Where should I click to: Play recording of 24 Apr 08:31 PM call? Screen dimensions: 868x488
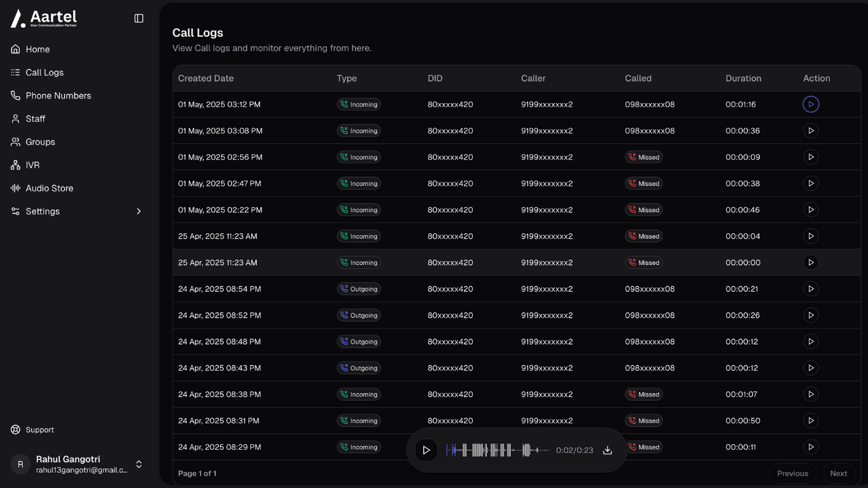(x=811, y=421)
